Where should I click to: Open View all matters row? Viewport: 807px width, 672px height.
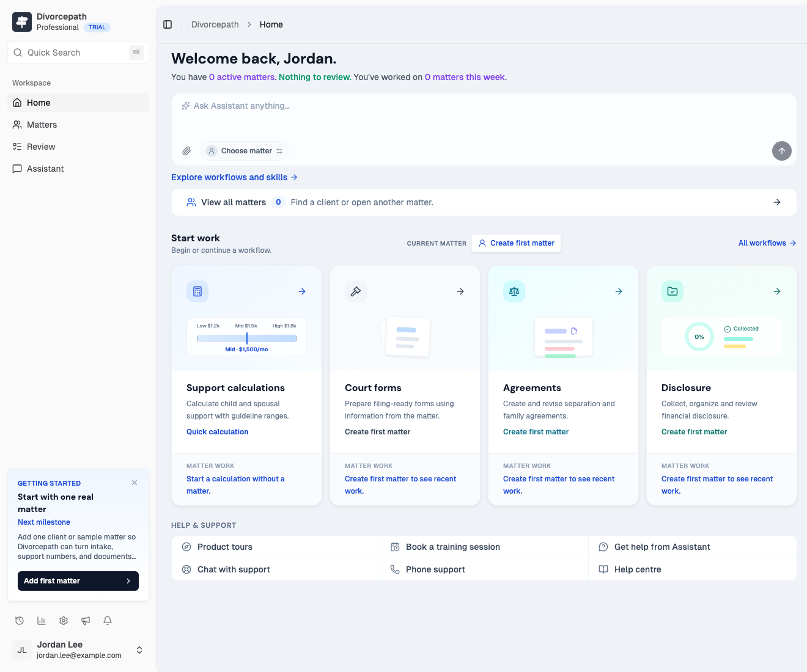click(484, 202)
